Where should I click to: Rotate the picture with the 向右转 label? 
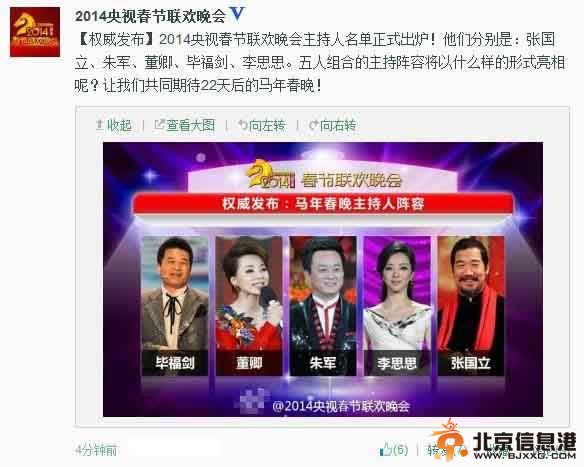(x=338, y=126)
